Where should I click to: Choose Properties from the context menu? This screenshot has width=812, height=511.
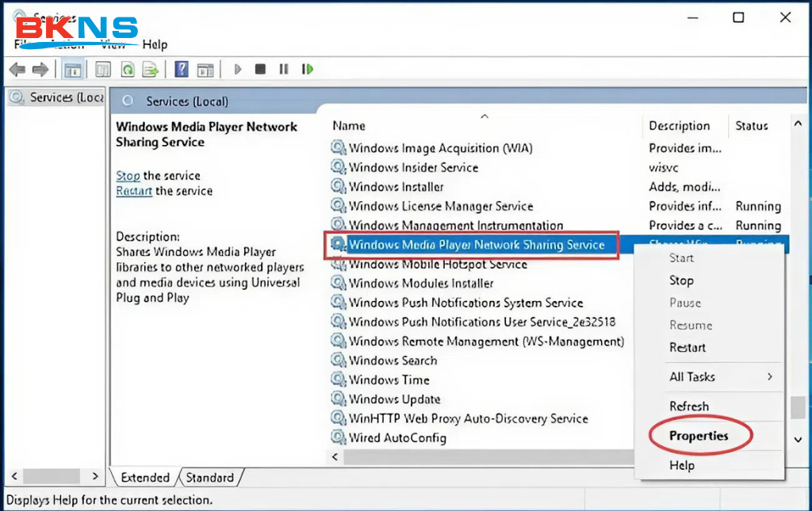pyautogui.click(x=698, y=436)
